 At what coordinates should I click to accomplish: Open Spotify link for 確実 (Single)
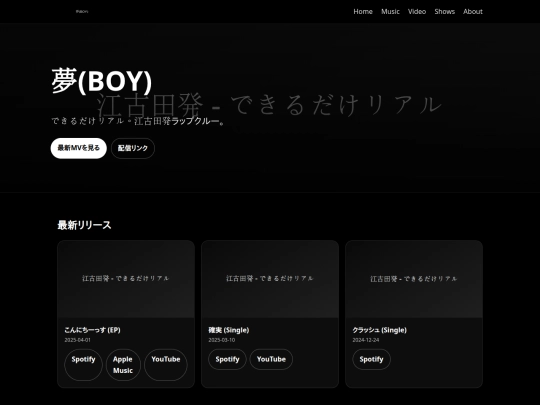(x=227, y=359)
